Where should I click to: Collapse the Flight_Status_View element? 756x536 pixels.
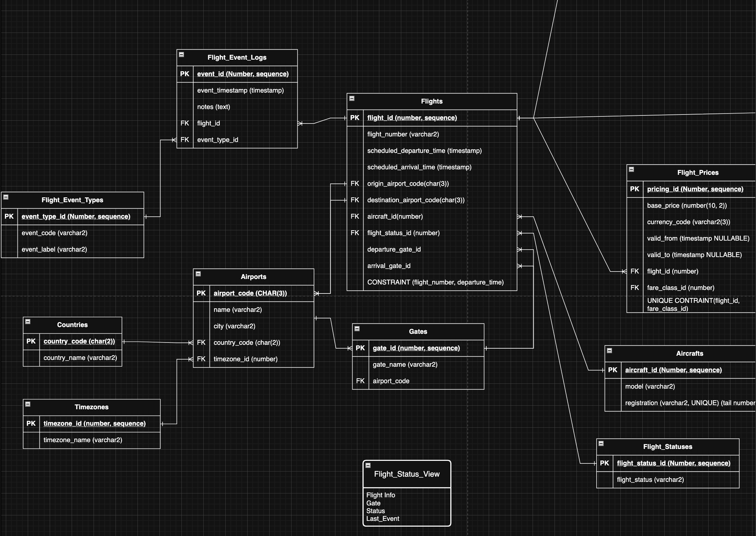click(368, 465)
